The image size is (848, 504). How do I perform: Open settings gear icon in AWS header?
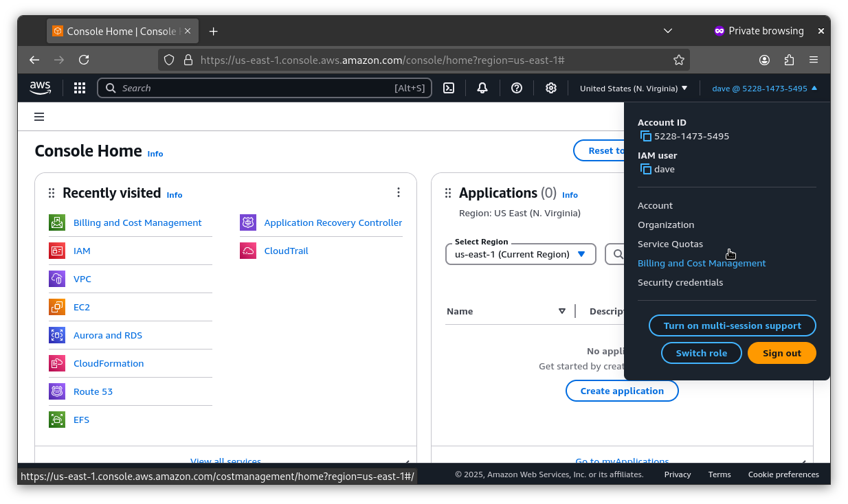(551, 88)
